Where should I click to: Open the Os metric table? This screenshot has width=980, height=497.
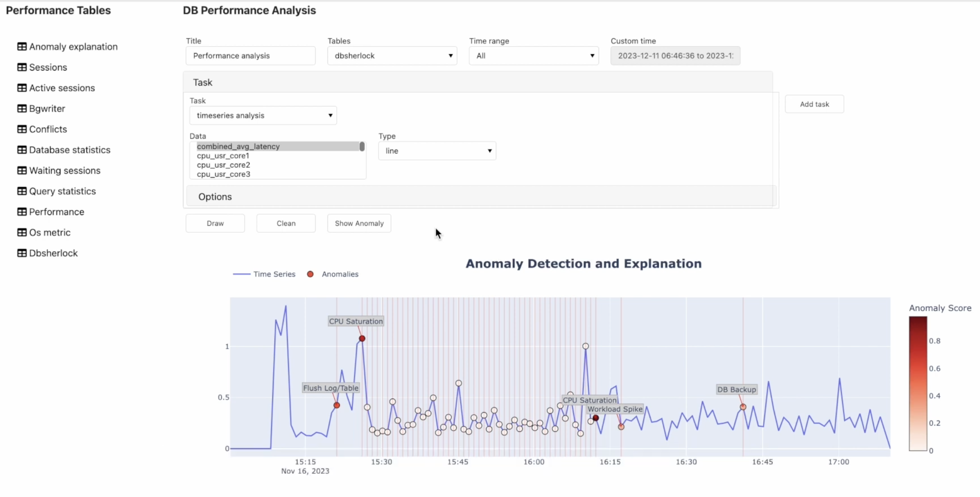click(50, 232)
